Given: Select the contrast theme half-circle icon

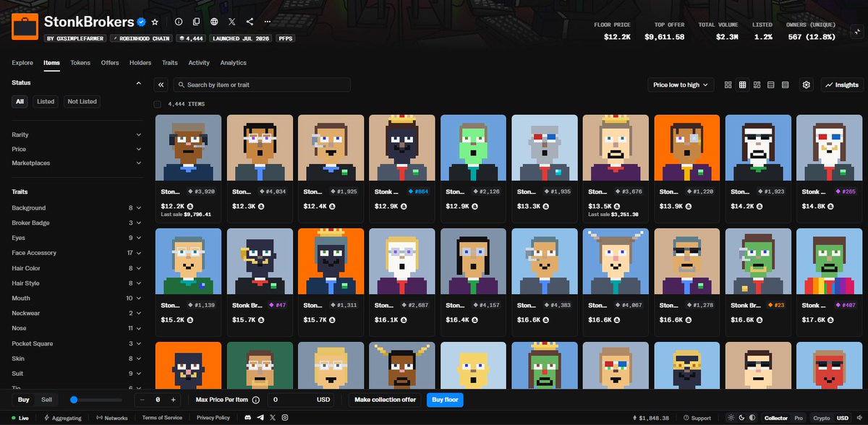Looking at the screenshot, I should [x=753, y=418].
